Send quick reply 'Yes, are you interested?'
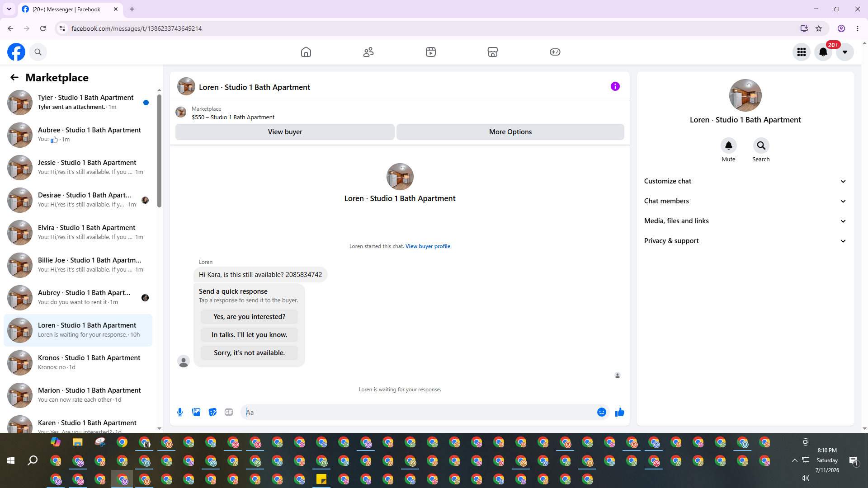 pyautogui.click(x=250, y=317)
